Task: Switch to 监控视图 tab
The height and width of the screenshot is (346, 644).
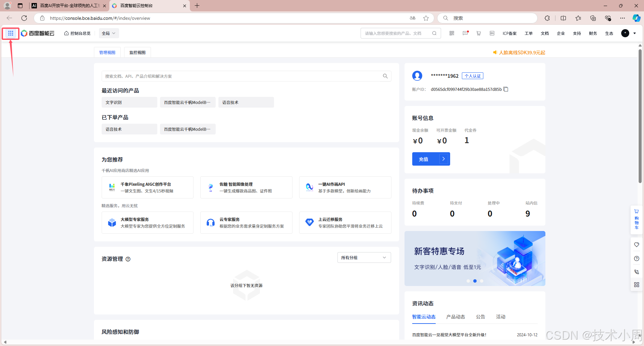Action: 138,52
